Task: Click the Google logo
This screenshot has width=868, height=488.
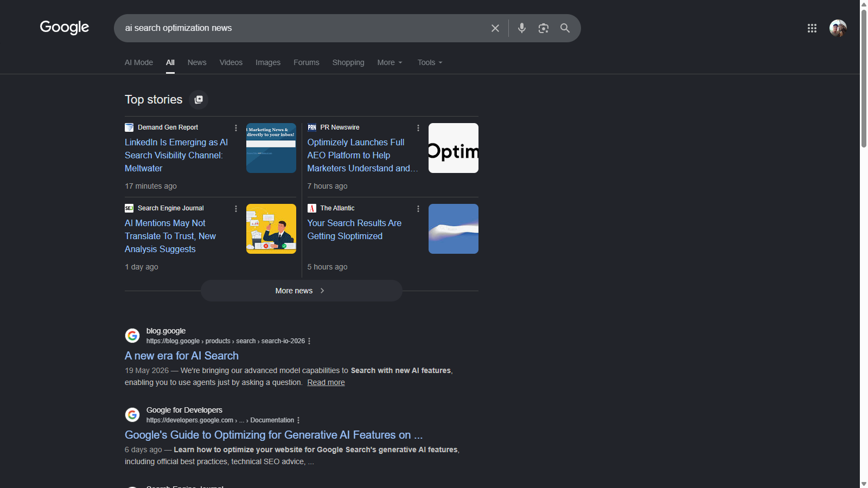Action: pyautogui.click(x=65, y=27)
